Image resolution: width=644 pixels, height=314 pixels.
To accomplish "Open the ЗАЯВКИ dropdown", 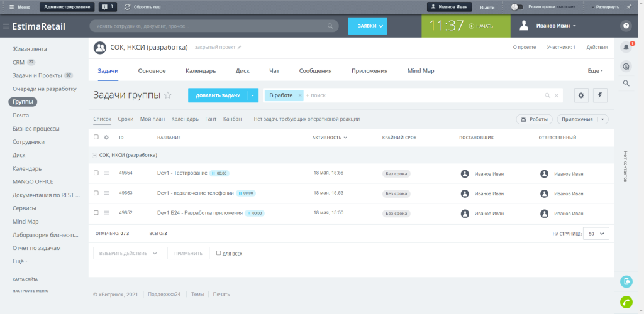I will pos(367,26).
